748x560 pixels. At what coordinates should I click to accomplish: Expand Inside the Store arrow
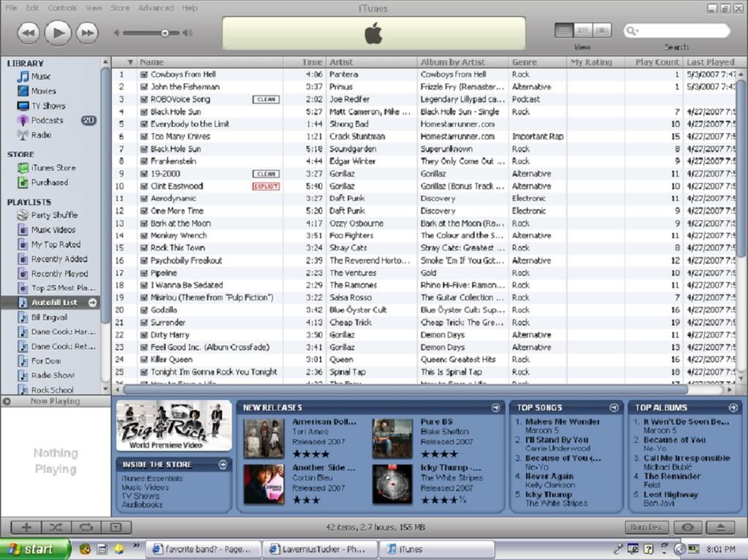pyautogui.click(x=223, y=464)
